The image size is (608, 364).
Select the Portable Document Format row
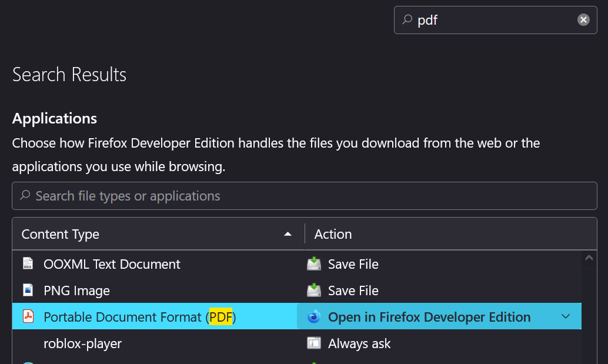(139, 316)
